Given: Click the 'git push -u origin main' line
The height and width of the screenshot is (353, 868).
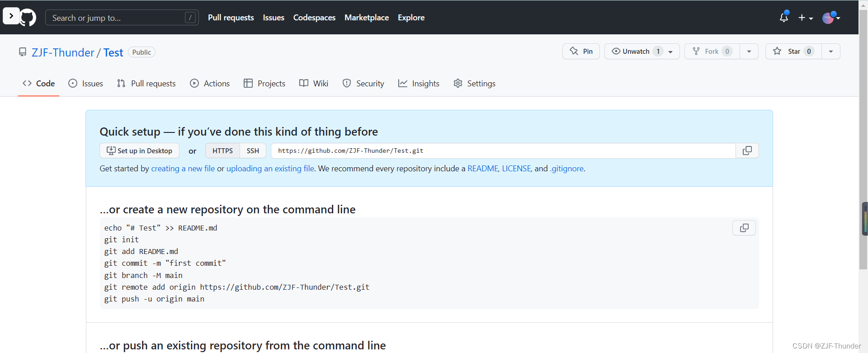Looking at the screenshot, I should [154, 299].
